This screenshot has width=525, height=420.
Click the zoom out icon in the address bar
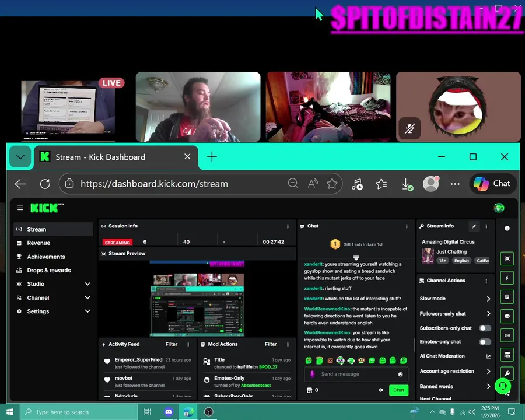pyautogui.click(x=293, y=184)
